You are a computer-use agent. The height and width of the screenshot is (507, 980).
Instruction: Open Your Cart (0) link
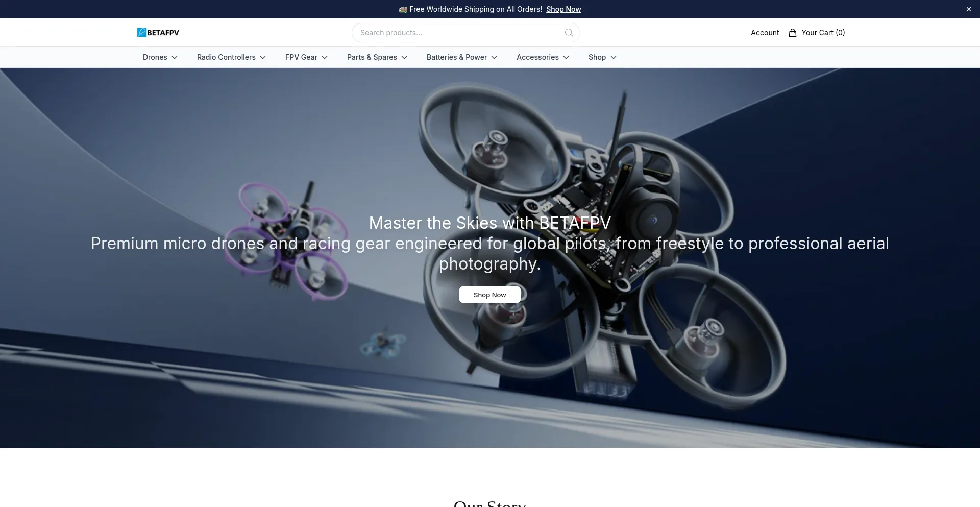tap(823, 33)
